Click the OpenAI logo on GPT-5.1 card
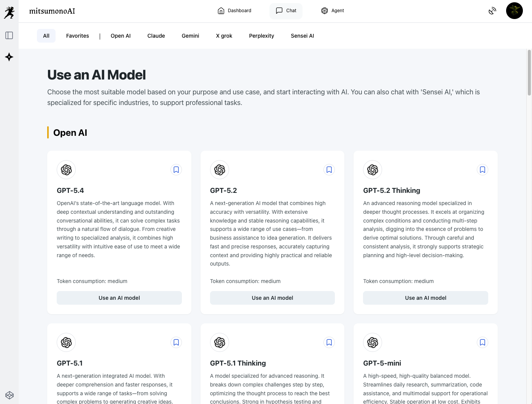The height and width of the screenshot is (404, 532). tap(66, 342)
